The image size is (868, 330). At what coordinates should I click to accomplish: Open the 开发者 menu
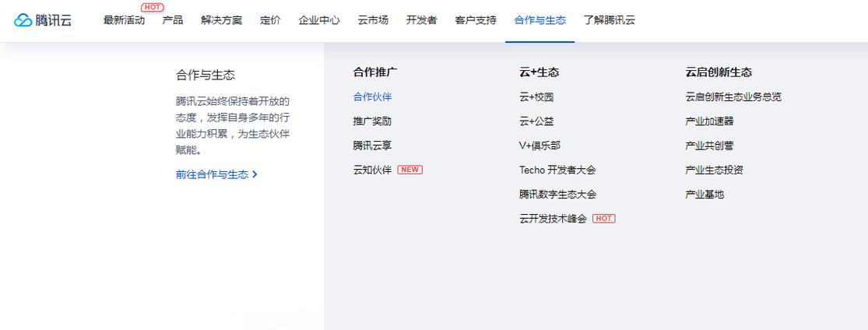[x=421, y=20]
